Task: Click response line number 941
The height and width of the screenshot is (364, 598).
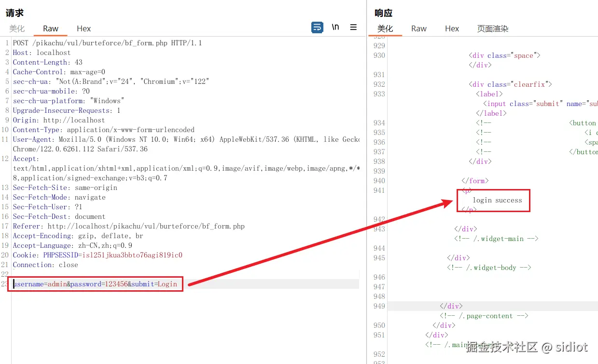Action: (x=379, y=190)
